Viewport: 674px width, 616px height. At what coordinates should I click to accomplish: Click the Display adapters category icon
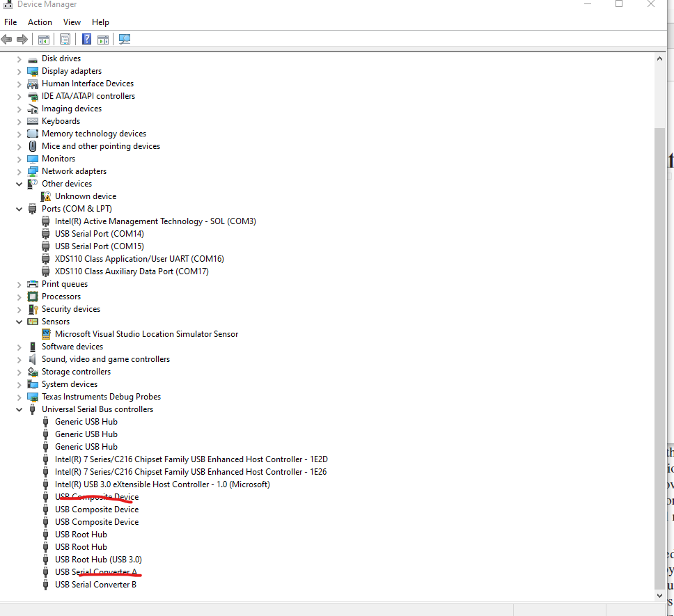pyautogui.click(x=33, y=71)
